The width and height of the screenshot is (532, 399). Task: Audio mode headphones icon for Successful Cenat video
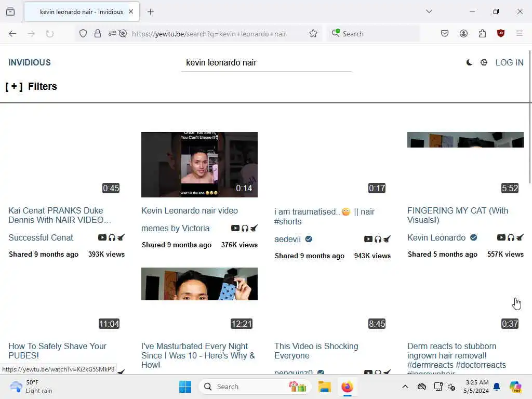(x=112, y=237)
